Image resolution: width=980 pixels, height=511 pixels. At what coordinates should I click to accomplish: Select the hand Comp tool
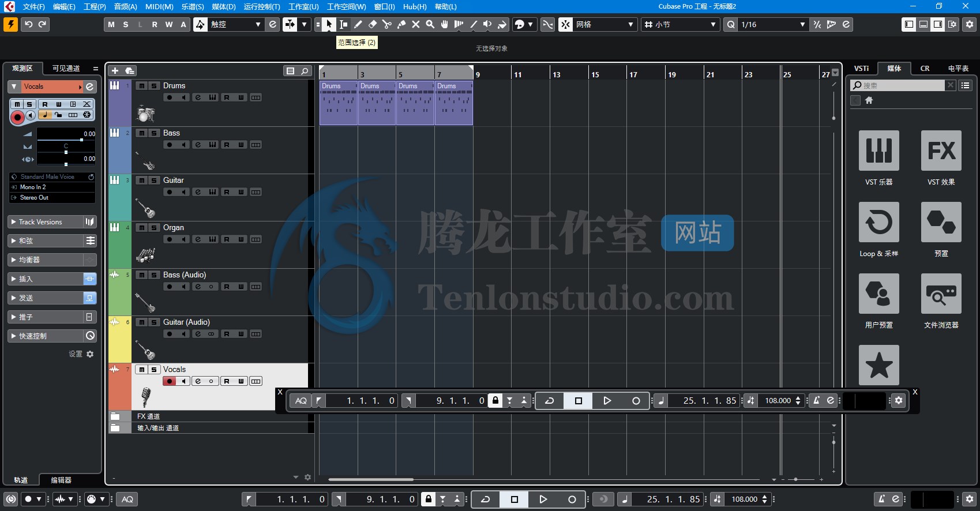(x=444, y=24)
